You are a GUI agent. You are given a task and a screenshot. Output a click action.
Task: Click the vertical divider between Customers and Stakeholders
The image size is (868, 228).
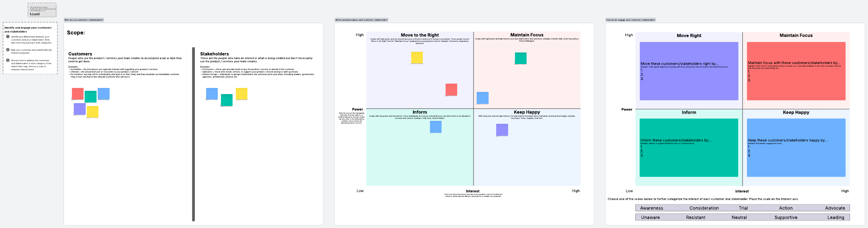[x=193, y=134]
